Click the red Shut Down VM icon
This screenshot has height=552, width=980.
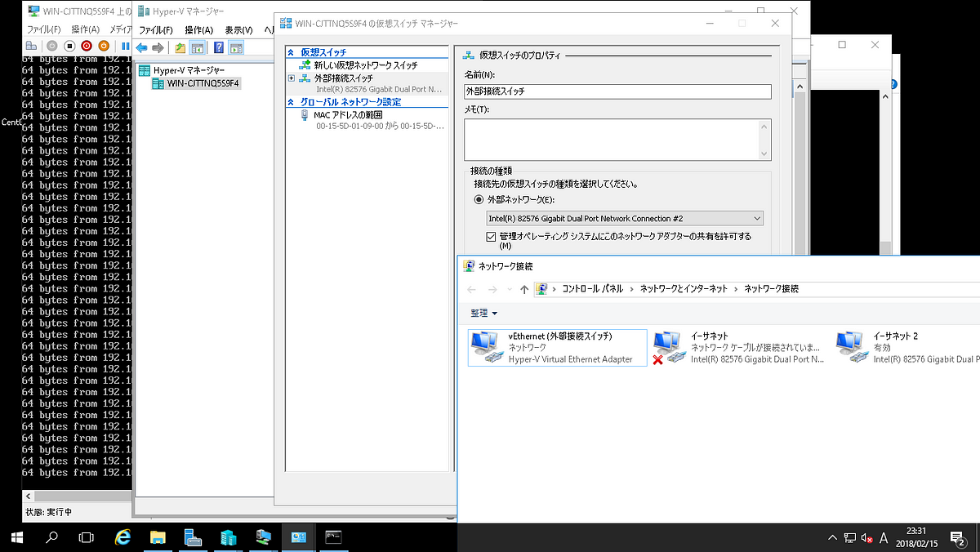(x=87, y=47)
